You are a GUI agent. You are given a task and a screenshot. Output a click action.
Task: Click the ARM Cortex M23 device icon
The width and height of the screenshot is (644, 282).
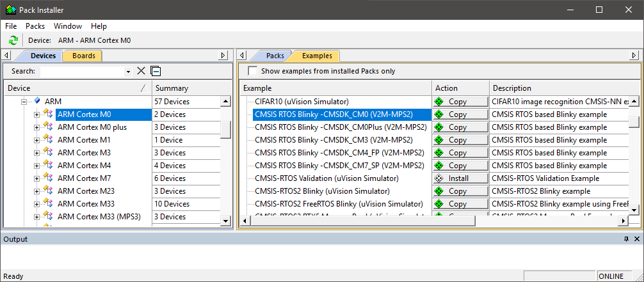pos(48,191)
